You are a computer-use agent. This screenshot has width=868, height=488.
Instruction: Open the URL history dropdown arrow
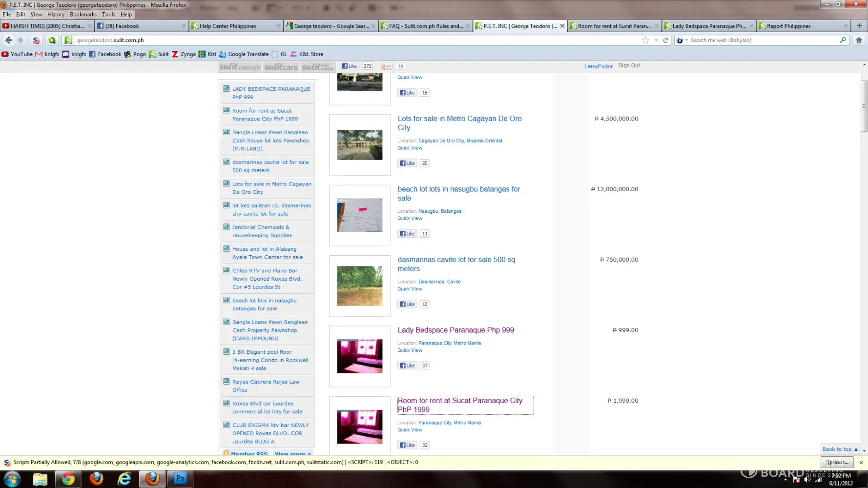click(656, 41)
